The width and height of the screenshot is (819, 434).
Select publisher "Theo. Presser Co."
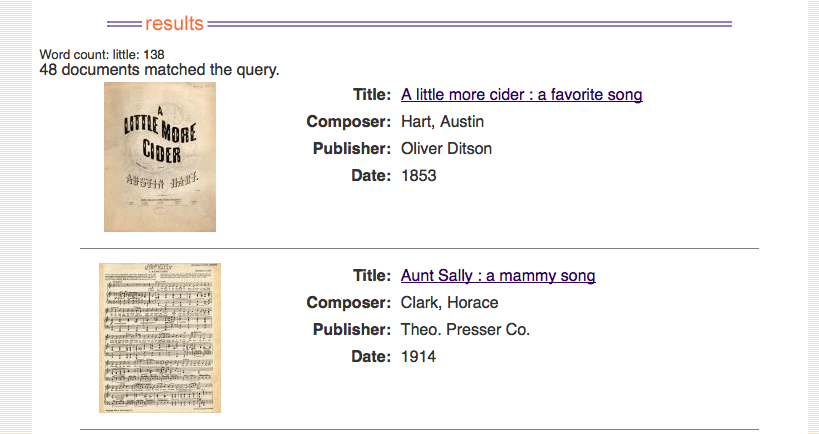pyautogui.click(x=465, y=330)
